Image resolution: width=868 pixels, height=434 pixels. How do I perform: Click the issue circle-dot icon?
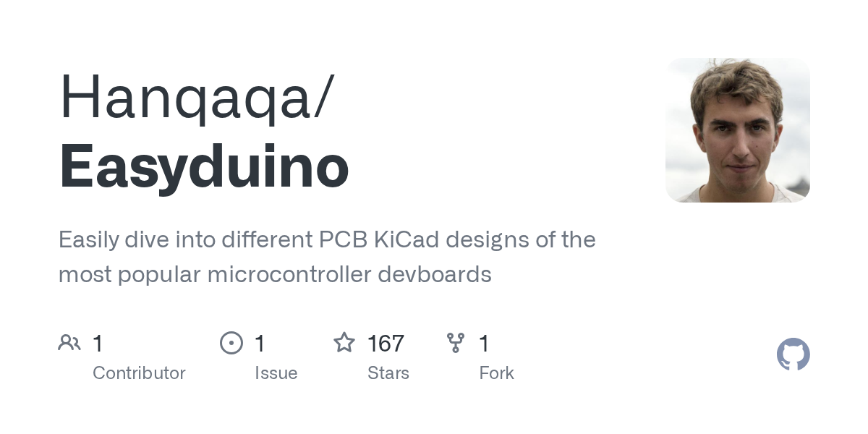231,343
